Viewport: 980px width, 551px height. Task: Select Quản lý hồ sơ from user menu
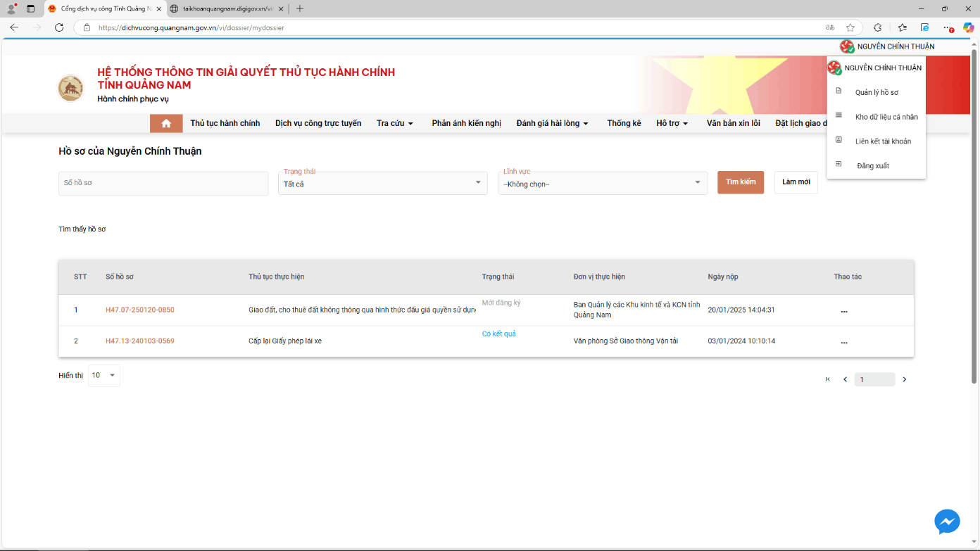coord(876,92)
